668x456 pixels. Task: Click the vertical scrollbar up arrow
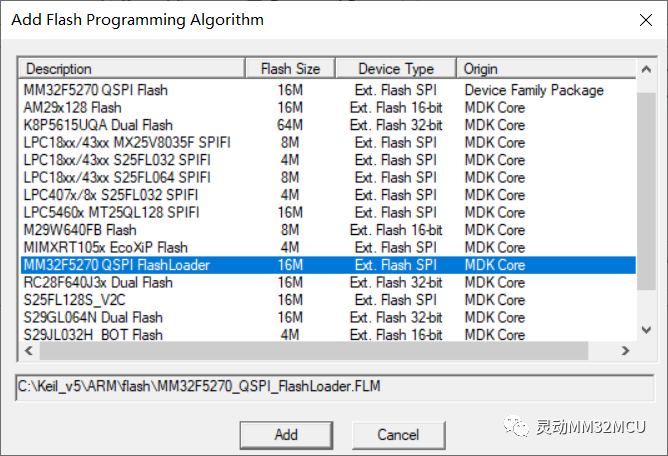pos(646,69)
